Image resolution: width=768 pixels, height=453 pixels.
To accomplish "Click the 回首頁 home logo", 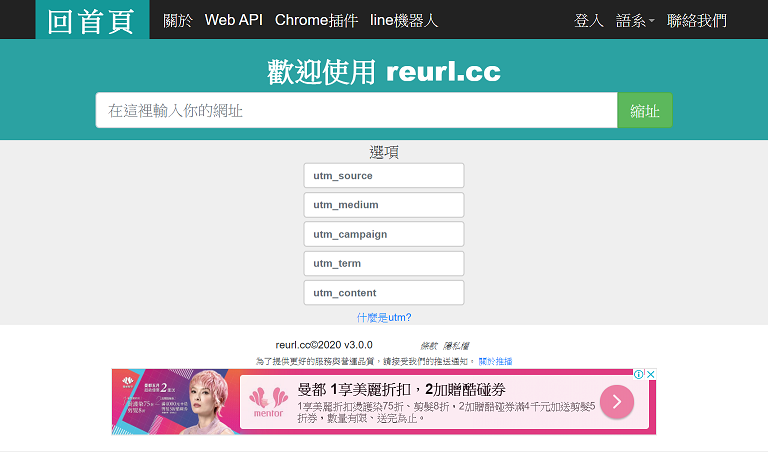I will (x=91, y=20).
